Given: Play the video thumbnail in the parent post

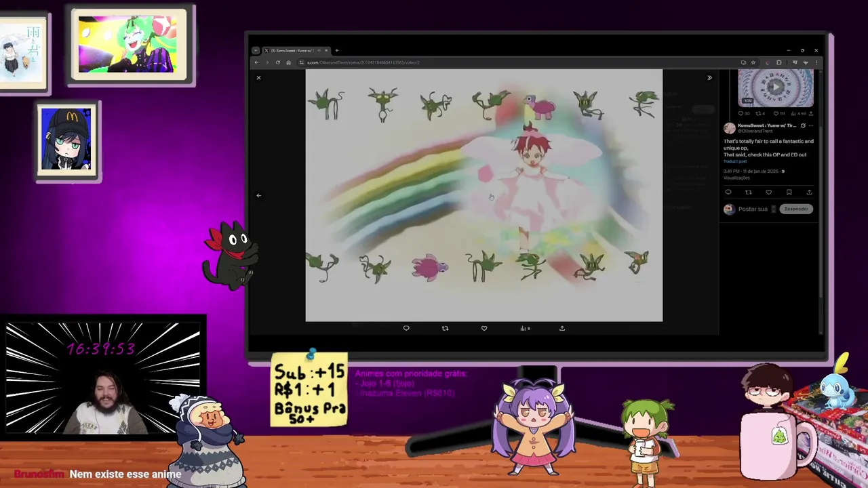Looking at the screenshot, I should tap(776, 87).
